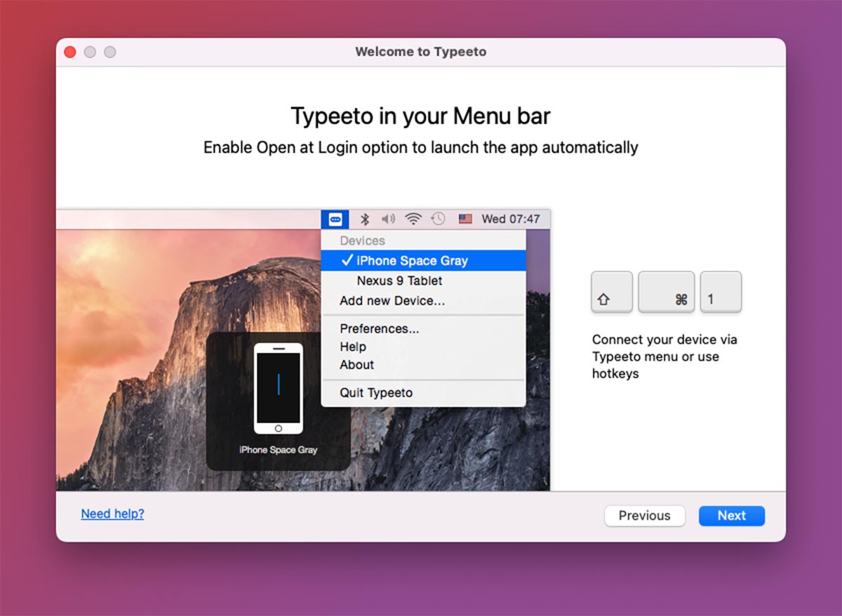
Task: Click the white iPhone device icon
Action: point(278,388)
